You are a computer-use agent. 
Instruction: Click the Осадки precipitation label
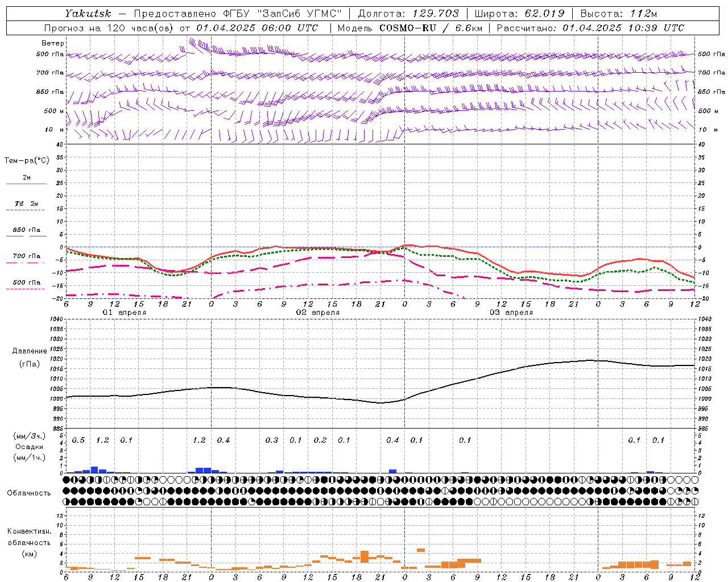tap(30, 447)
